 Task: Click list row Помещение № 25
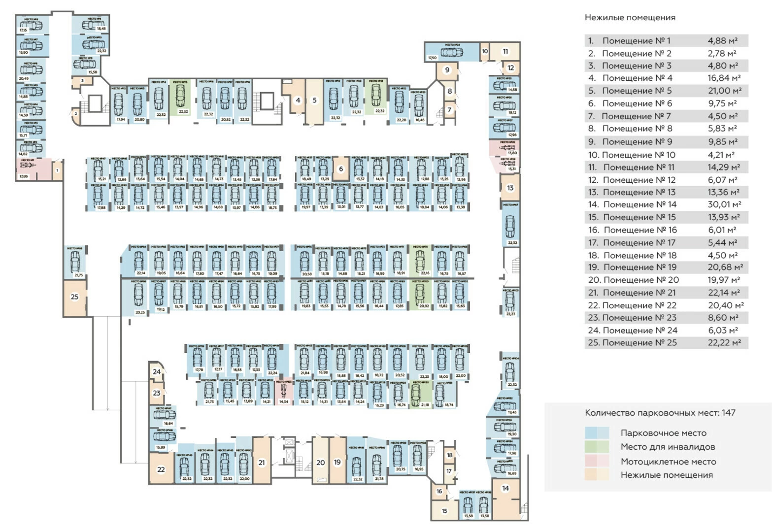pos(666,343)
